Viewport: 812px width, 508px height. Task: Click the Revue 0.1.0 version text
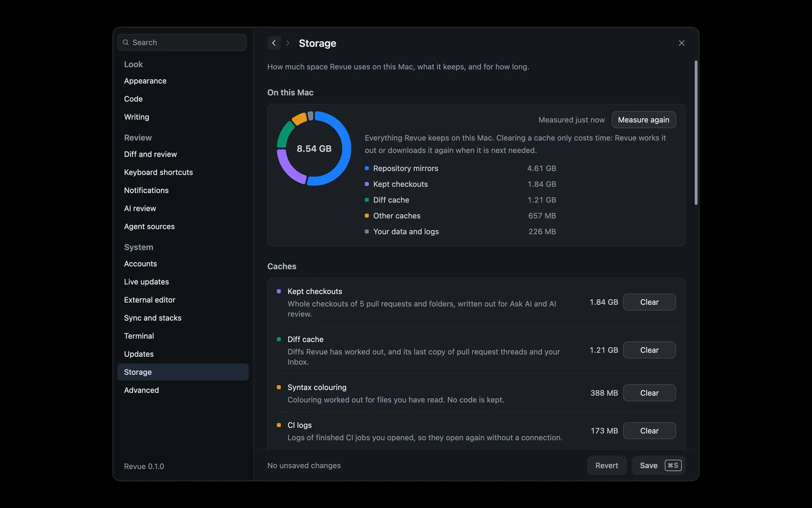point(144,466)
